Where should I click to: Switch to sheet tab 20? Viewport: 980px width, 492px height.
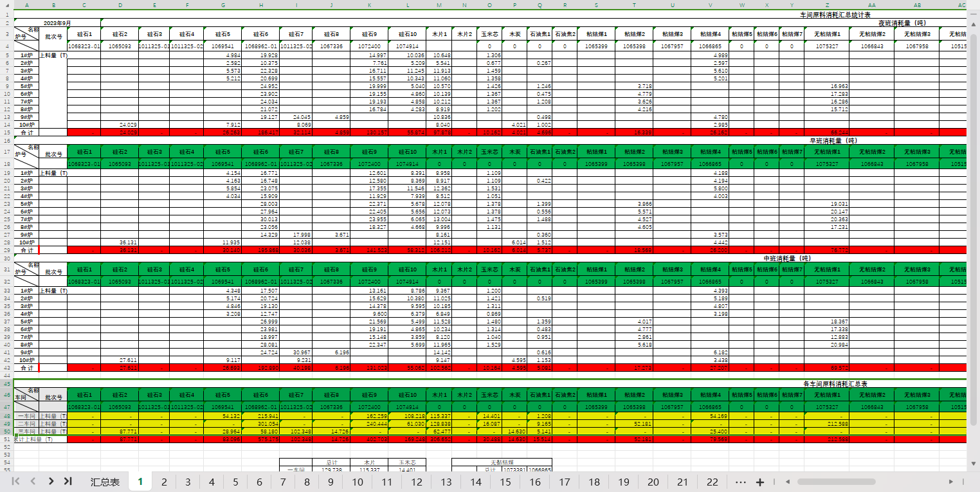[653, 482]
